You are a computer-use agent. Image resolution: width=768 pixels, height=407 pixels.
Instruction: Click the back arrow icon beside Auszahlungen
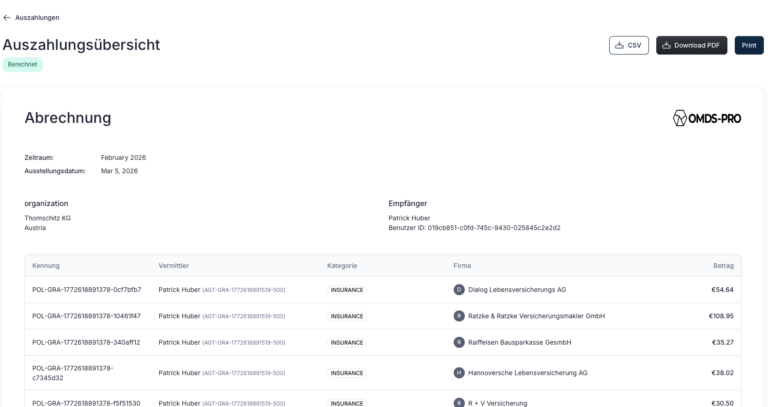click(x=6, y=18)
